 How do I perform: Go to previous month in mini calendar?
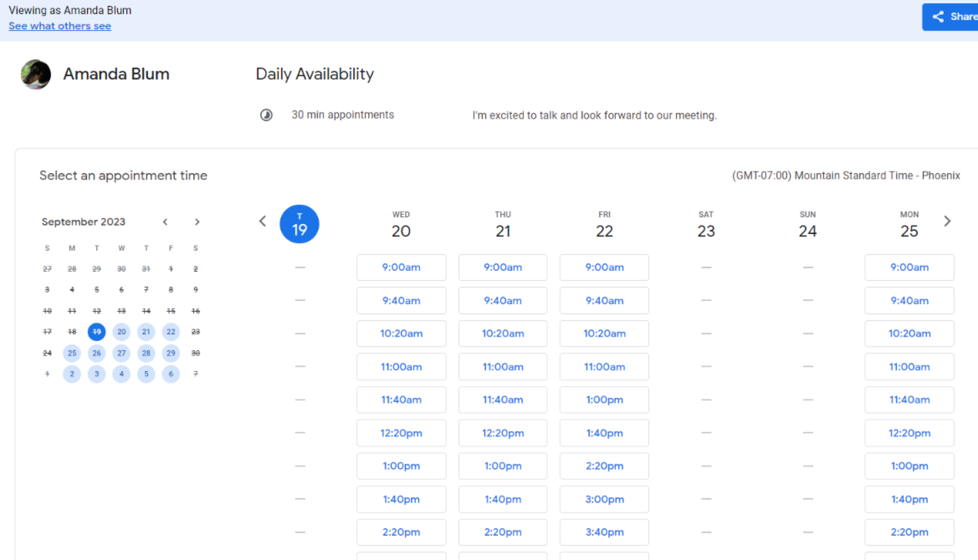click(x=165, y=222)
